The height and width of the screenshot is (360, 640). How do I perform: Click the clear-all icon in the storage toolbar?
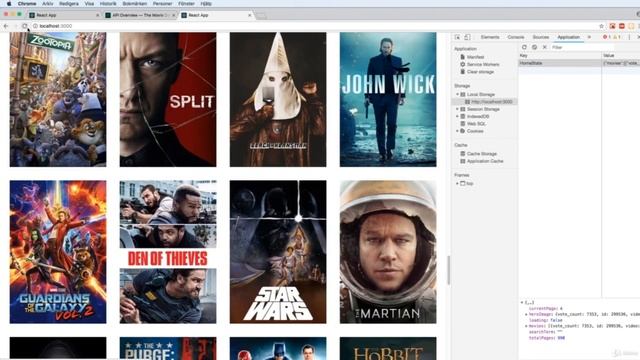pyautogui.click(x=534, y=47)
